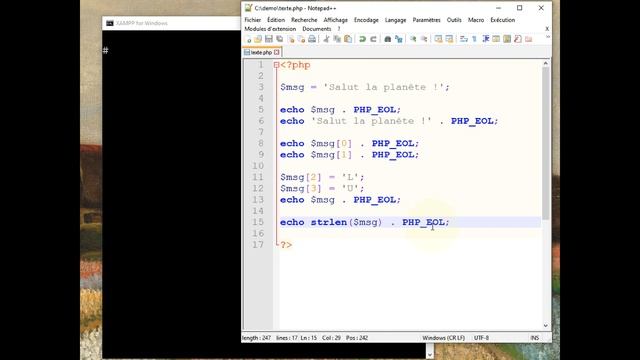Click the Copy toolbar icon
The width and height of the screenshot is (640, 360).
[x=337, y=39]
